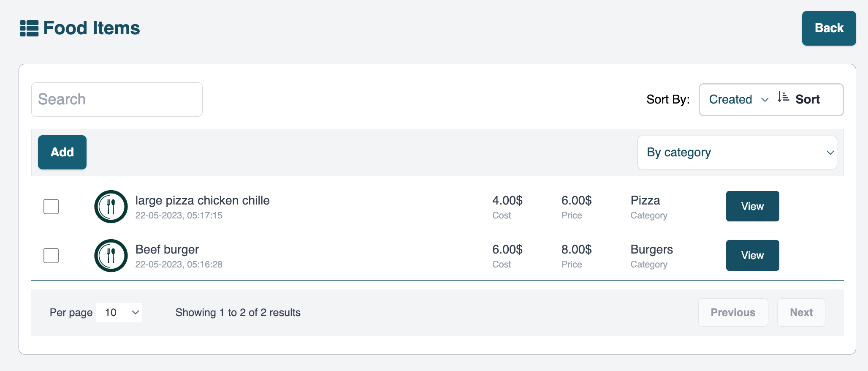Click the Food Items list icon

click(29, 28)
